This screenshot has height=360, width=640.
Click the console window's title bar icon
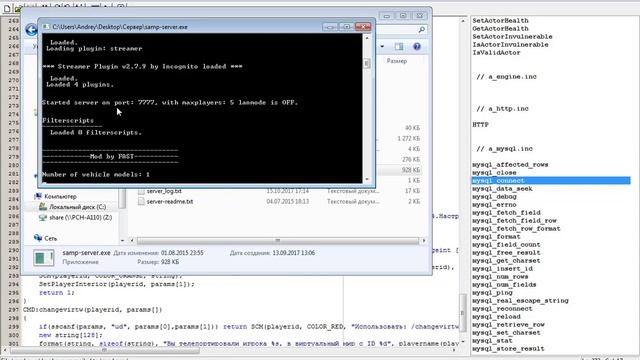click(x=46, y=27)
